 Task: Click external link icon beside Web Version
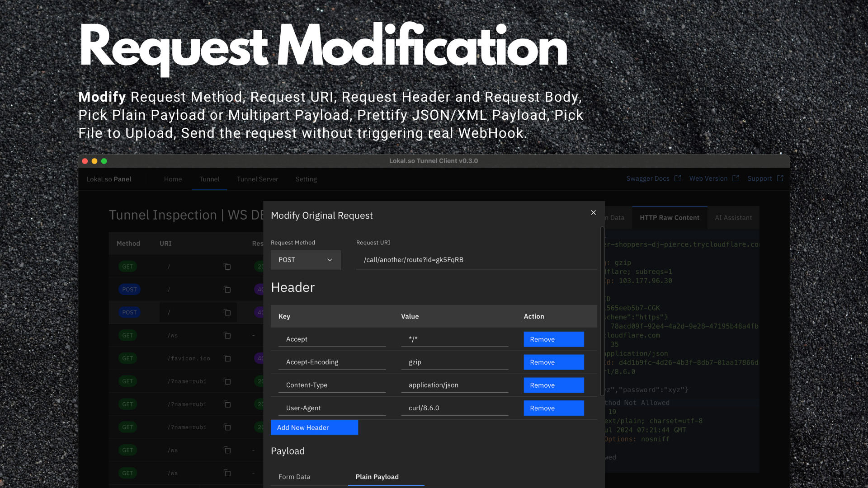pos(736,178)
